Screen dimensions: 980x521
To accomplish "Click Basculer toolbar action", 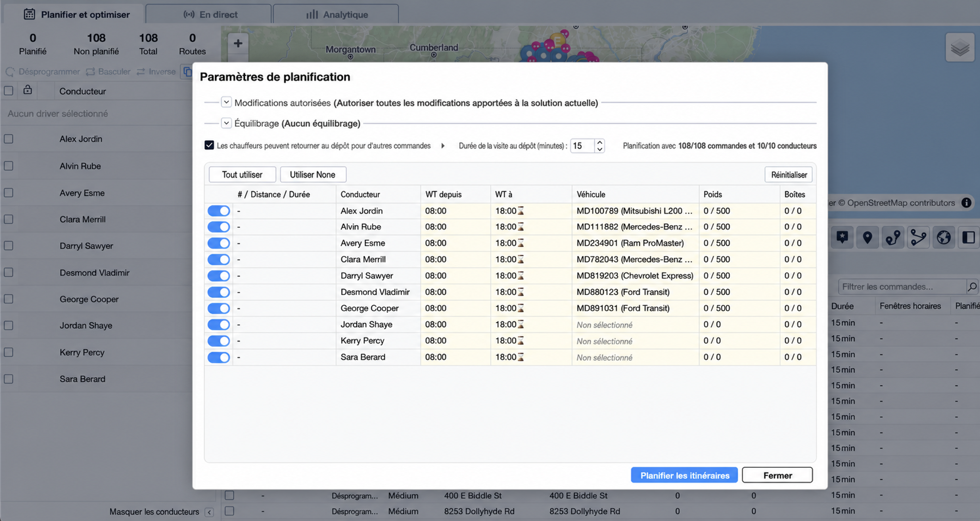I will [x=108, y=72].
